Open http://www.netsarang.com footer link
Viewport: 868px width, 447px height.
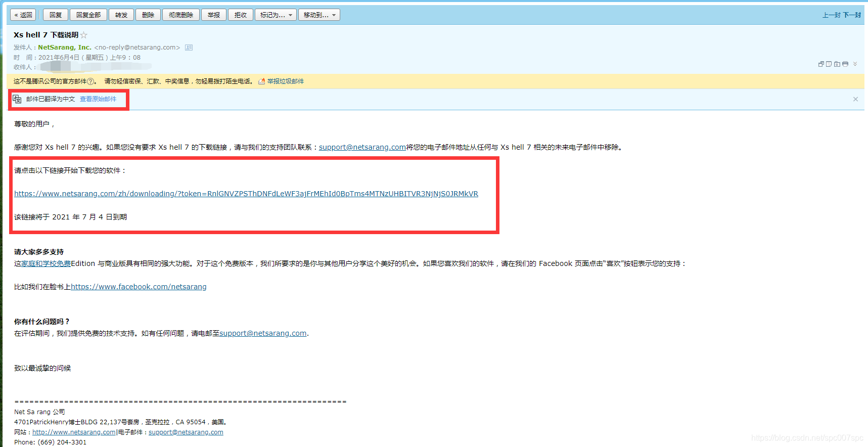74,432
